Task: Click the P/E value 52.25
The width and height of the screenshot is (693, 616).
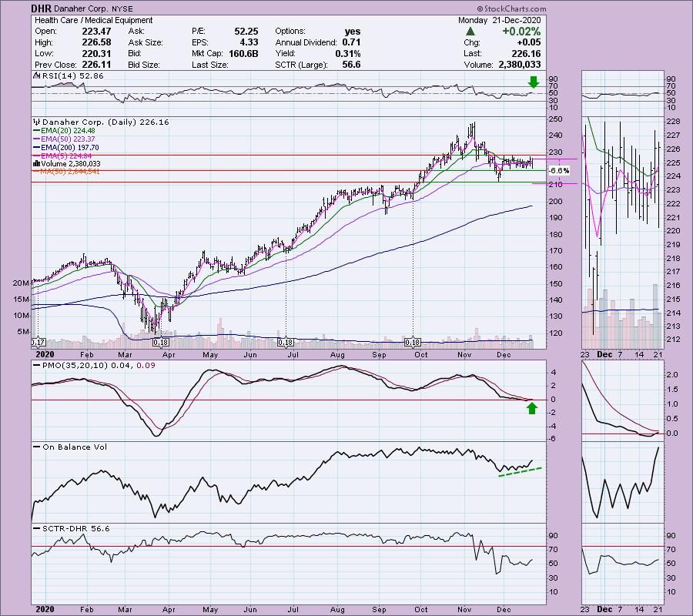Action: (246, 32)
